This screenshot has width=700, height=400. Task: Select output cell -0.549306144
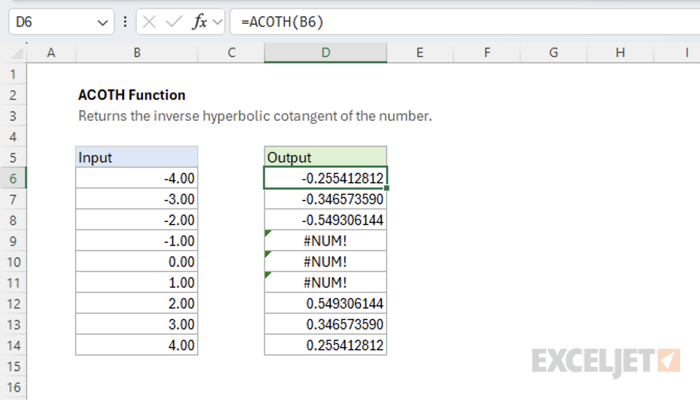pos(325,220)
